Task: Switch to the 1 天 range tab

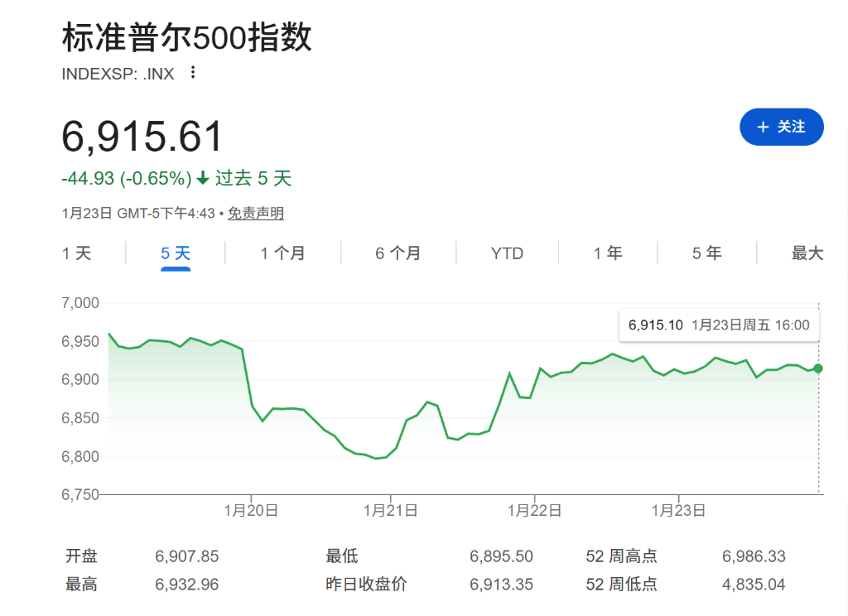Action: 77,253
